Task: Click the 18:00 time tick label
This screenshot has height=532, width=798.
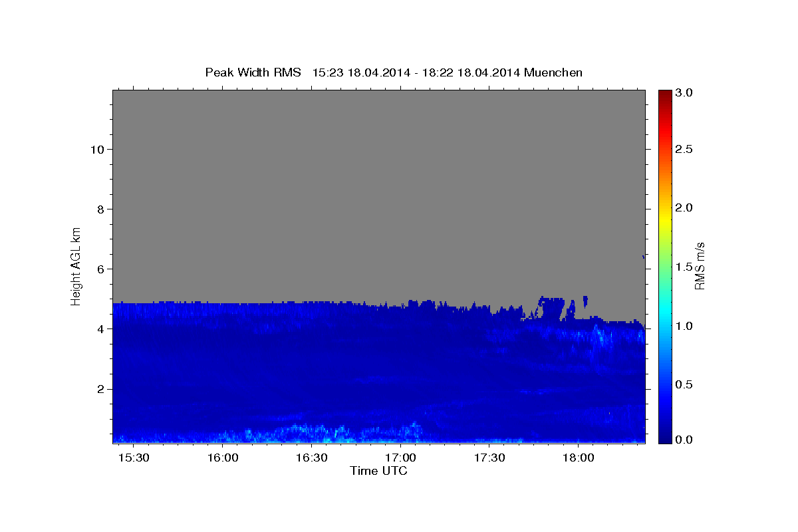Action: pos(578,459)
